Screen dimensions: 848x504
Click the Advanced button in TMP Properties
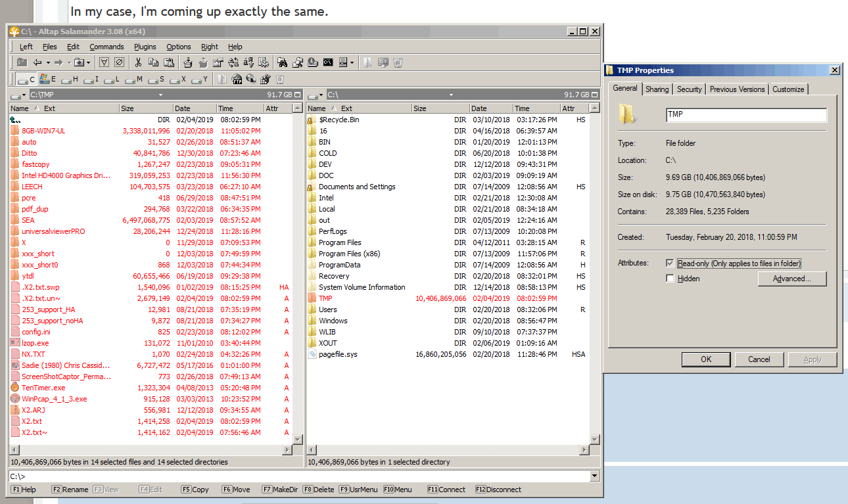pyautogui.click(x=792, y=279)
